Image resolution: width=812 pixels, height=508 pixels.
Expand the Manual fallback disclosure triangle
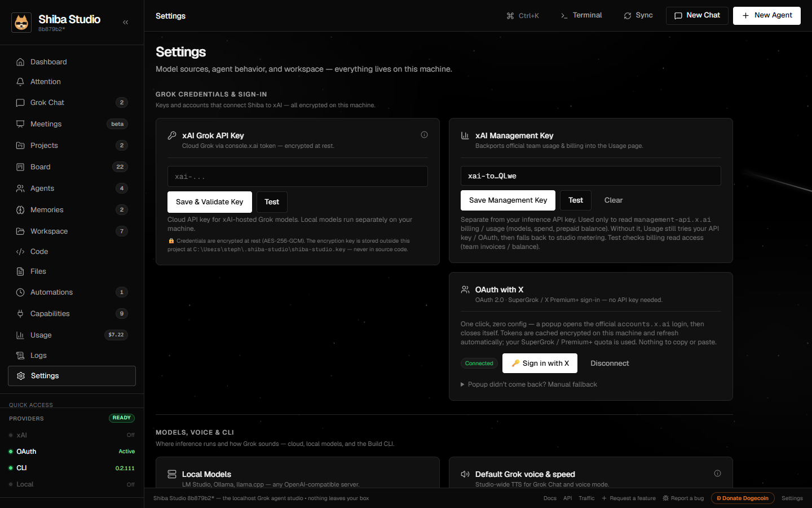462,384
